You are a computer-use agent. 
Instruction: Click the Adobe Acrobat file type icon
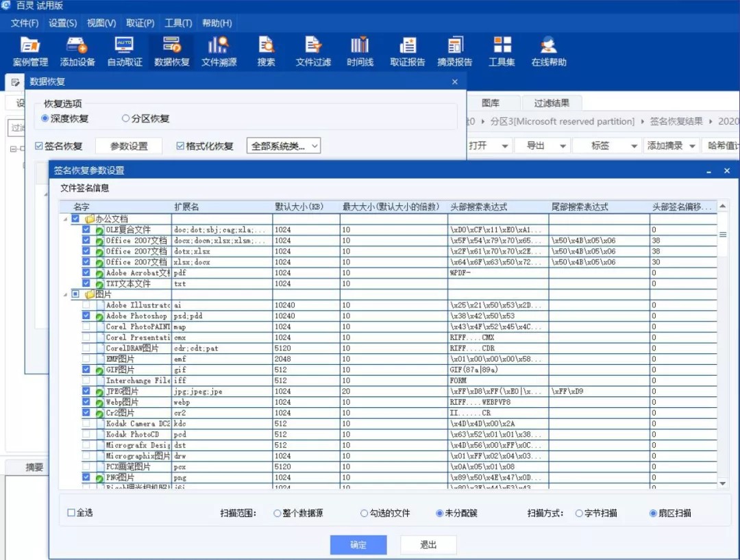point(99,273)
